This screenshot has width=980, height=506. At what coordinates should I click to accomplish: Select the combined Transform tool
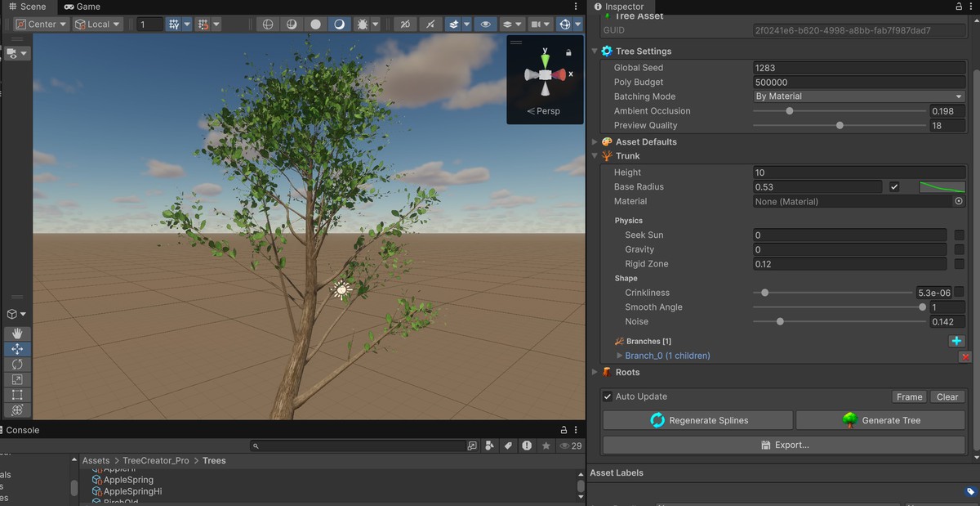click(x=17, y=410)
